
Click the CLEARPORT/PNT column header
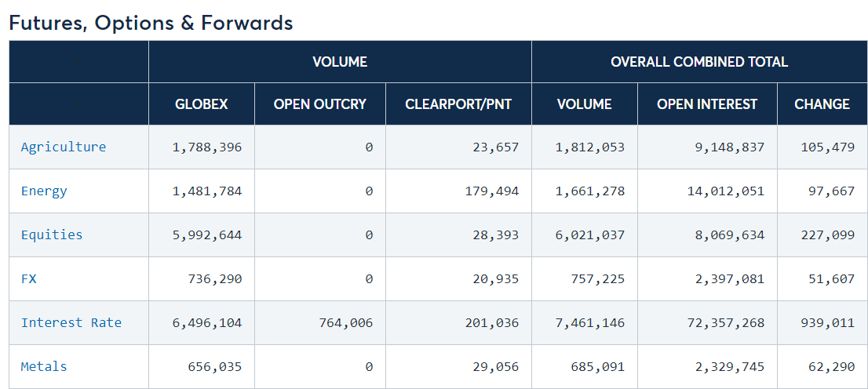click(x=458, y=104)
